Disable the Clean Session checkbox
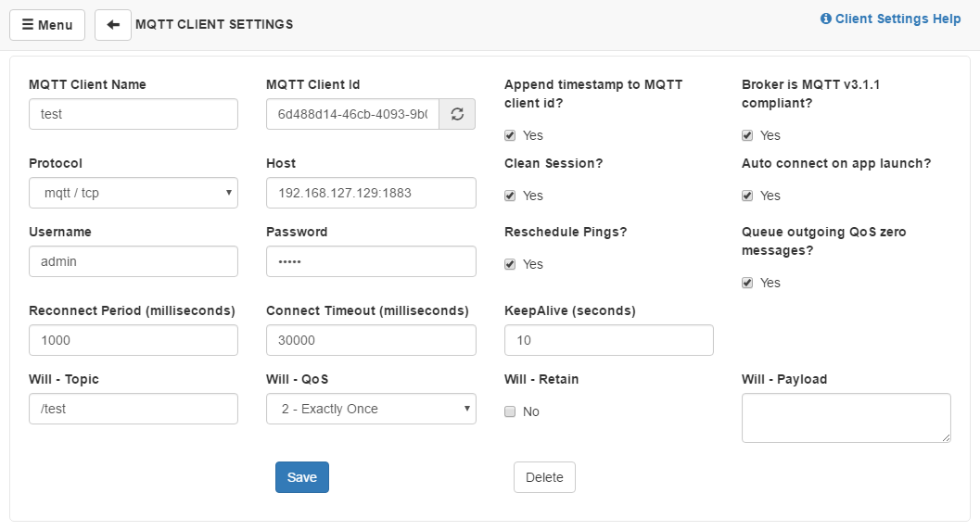 tap(510, 196)
